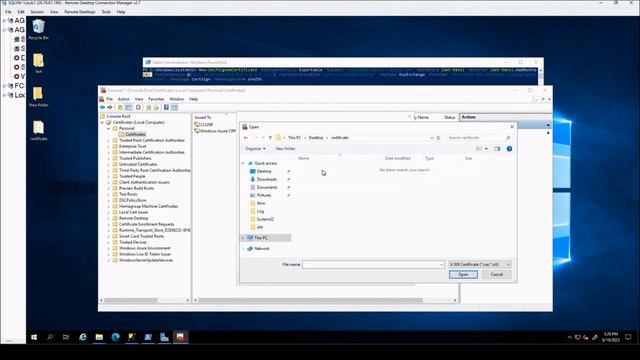Click MMC toolbar Forward arrow
640x360 pixels.
click(x=109, y=107)
